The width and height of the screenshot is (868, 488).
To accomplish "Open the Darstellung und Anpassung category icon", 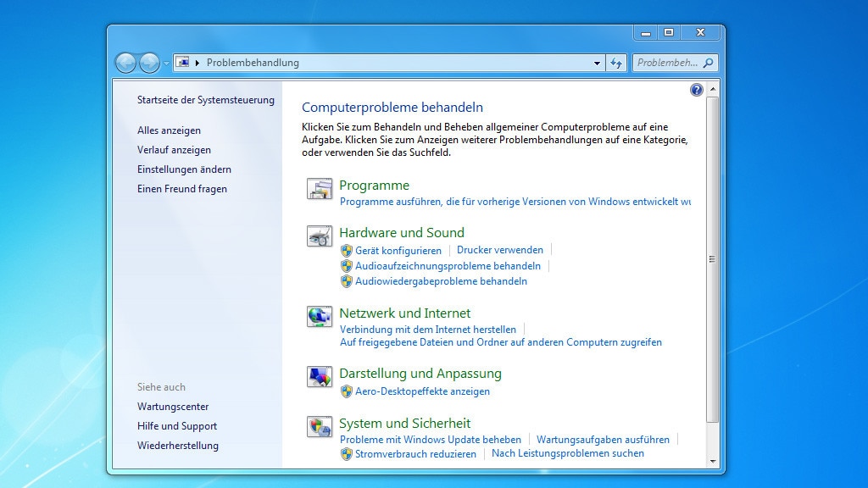I will [x=320, y=377].
